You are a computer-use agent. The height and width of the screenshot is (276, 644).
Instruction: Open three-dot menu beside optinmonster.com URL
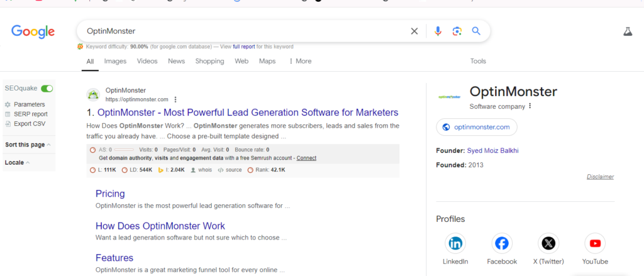pyautogui.click(x=175, y=99)
